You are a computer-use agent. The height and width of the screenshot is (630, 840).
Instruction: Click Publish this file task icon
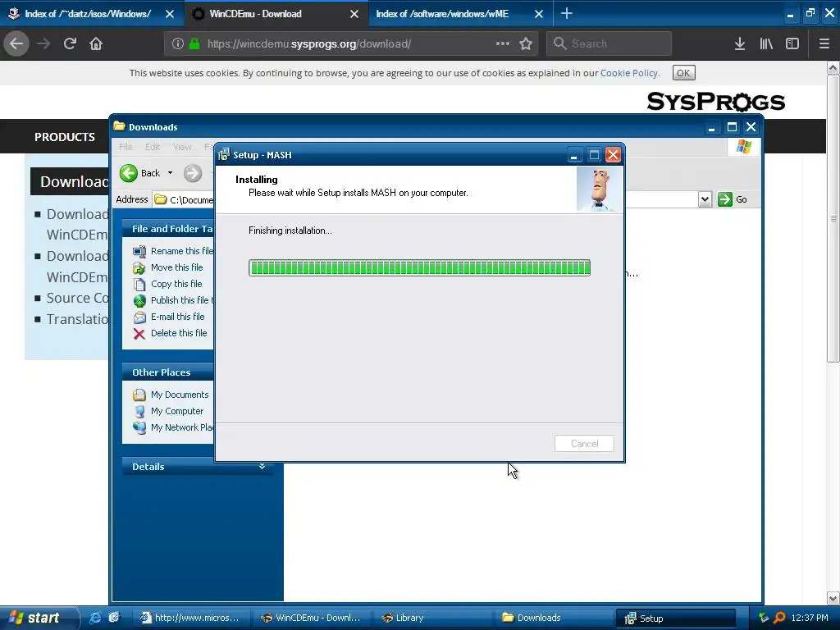pos(139,300)
